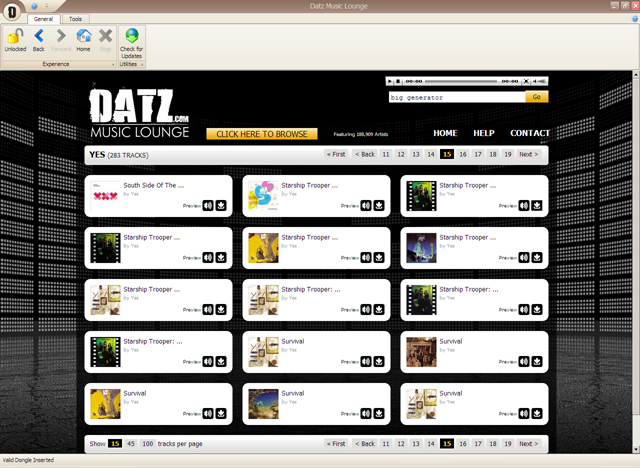Click the Unlocked padlock icon

pyautogui.click(x=15, y=36)
